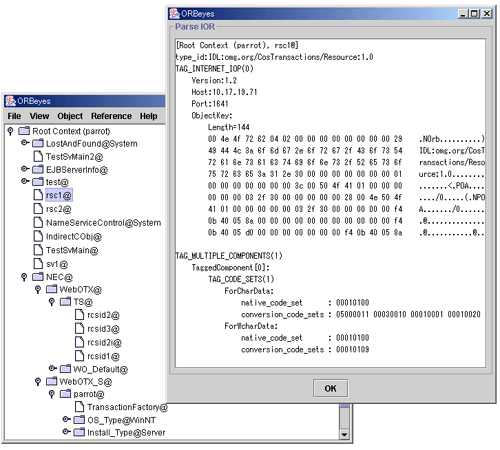Click OK in Parse IOR dialog

coord(330,388)
